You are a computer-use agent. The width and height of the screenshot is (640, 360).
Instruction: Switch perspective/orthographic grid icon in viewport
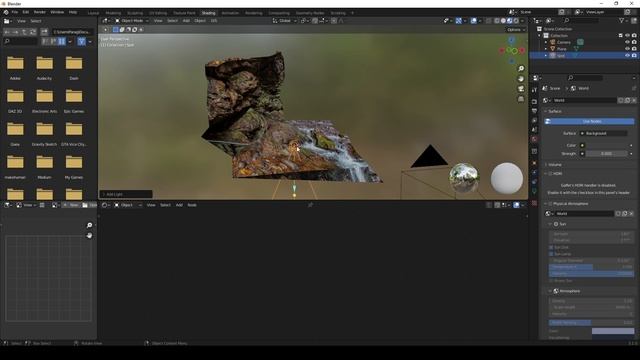pos(521,99)
